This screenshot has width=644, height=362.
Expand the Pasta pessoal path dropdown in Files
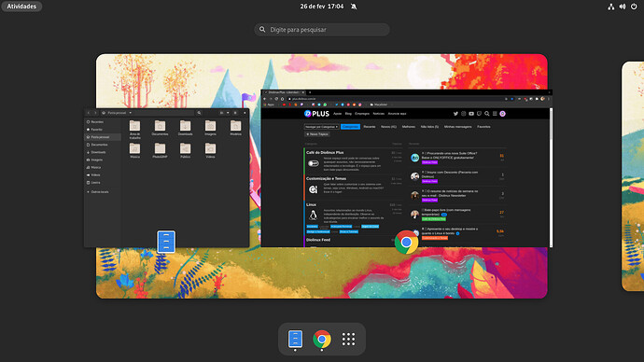130,113
